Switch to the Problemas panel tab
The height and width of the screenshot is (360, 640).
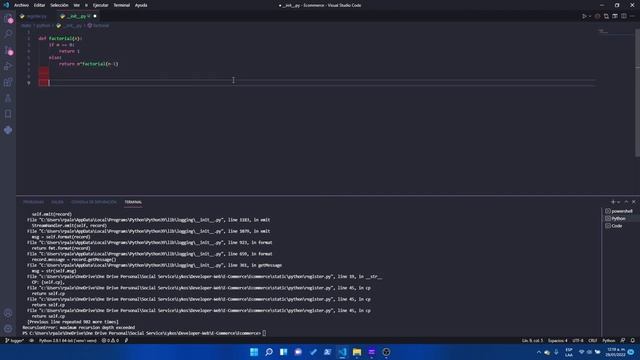pos(33,202)
